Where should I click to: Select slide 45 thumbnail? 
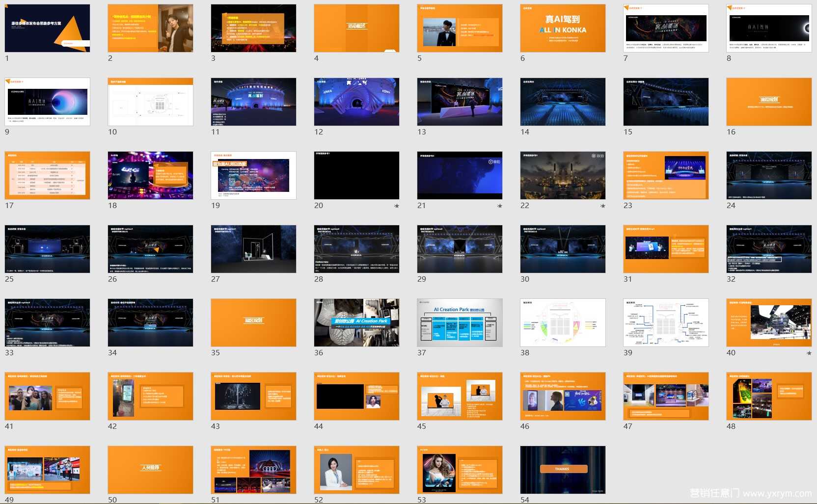[x=460, y=396]
